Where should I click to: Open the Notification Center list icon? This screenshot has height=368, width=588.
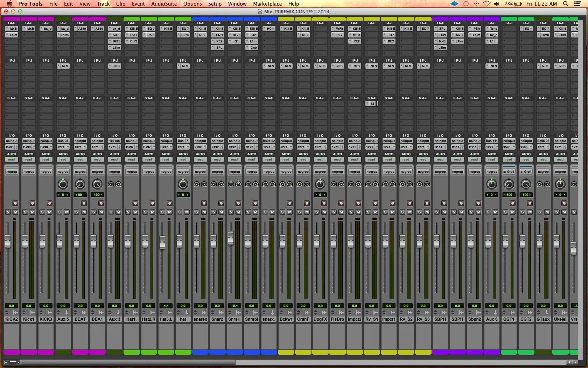577,4
